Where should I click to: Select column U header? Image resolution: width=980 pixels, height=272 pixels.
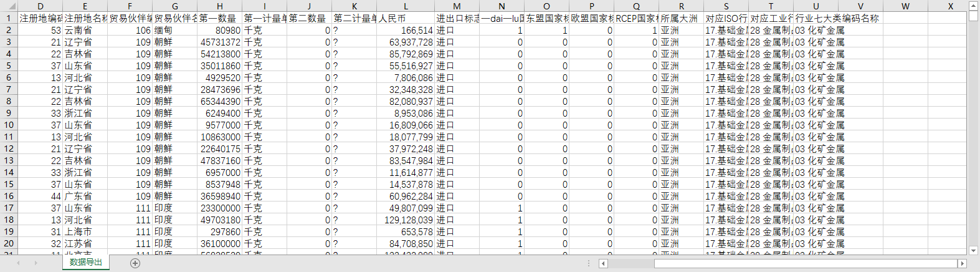point(816,6)
